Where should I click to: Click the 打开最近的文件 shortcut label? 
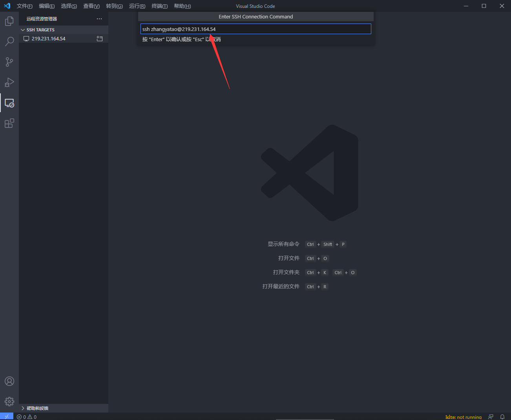pyautogui.click(x=281, y=287)
